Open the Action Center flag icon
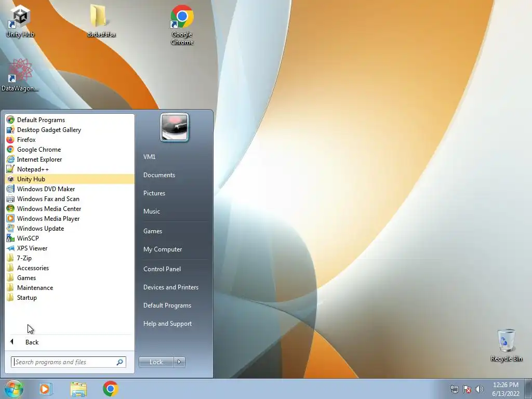 (x=467, y=389)
